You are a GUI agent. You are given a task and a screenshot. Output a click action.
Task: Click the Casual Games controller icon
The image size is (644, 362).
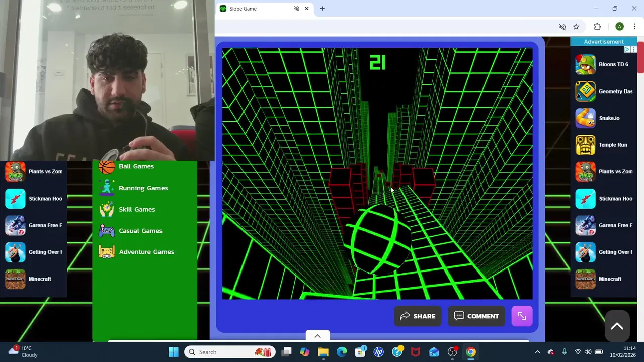coord(107,231)
